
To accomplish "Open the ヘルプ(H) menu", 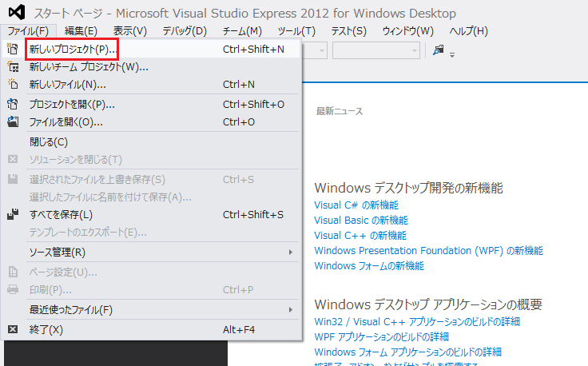I will 468,30.
